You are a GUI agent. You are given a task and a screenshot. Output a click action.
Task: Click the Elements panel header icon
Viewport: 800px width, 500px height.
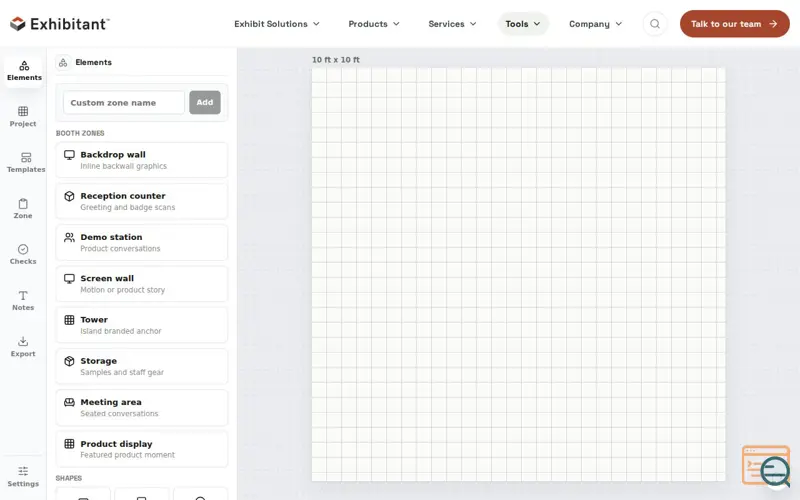tap(63, 62)
